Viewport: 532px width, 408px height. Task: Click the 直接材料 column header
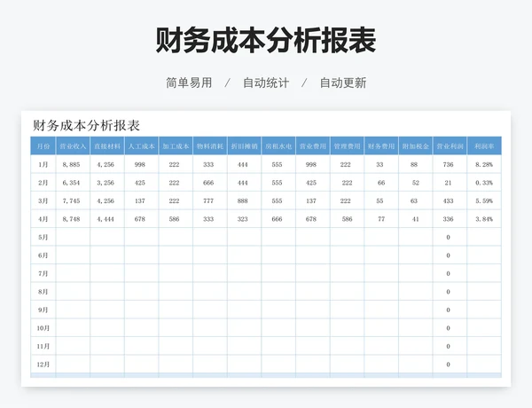[107, 146]
